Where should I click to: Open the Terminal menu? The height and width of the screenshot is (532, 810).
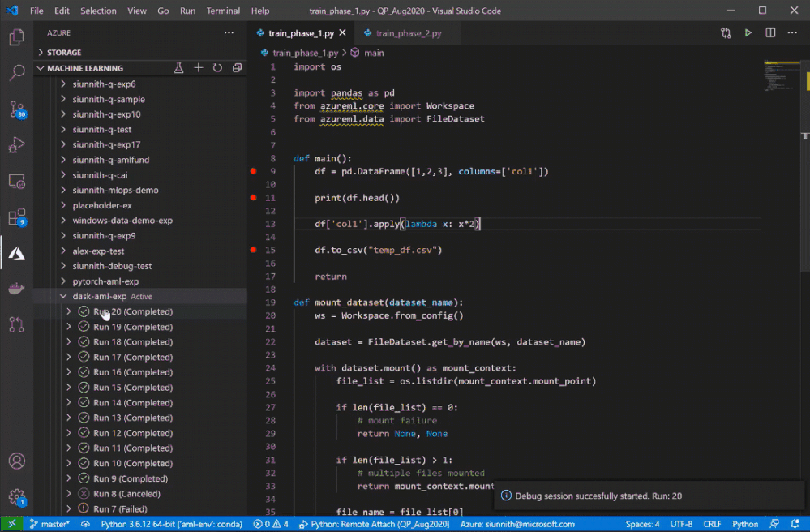click(x=223, y=11)
